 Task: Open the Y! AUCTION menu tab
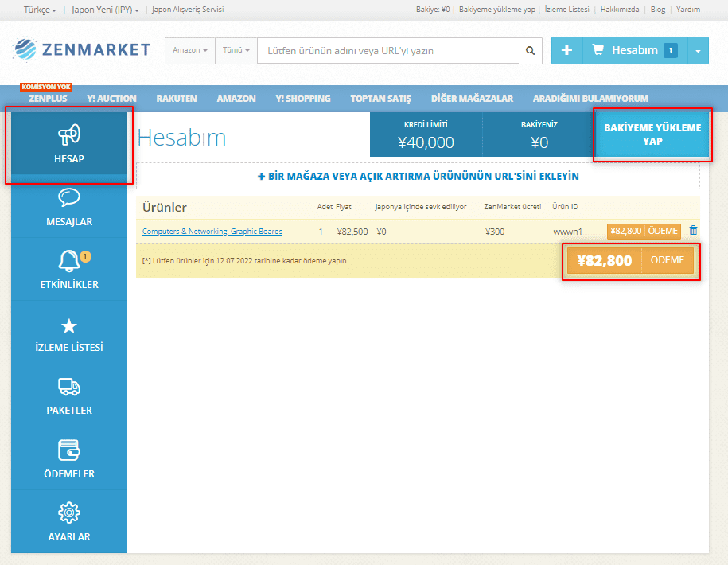[111, 99]
